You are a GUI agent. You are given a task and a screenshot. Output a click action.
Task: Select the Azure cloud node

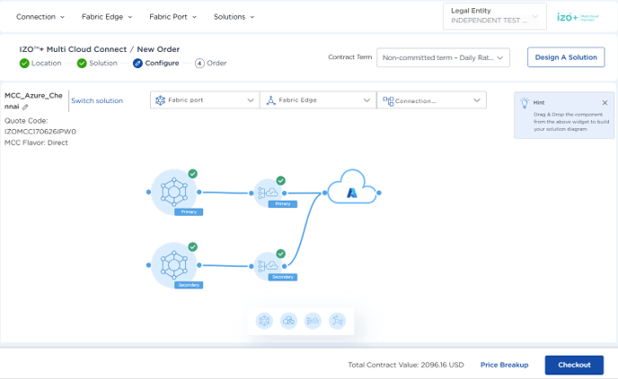tap(352, 187)
